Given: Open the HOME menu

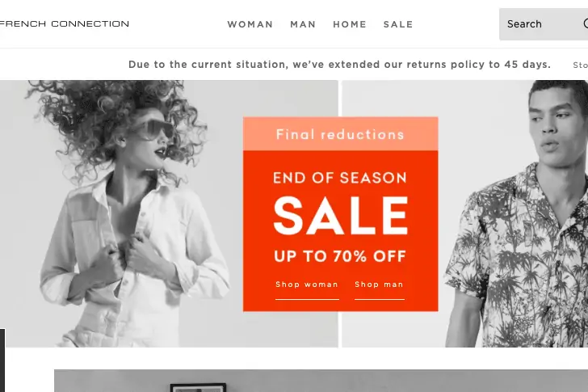Looking at the screenshot, I should 350,24.
